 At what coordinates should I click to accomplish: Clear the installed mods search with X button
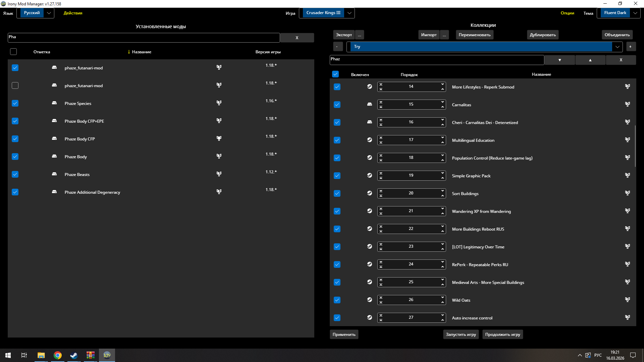click(x=297, y=38)
